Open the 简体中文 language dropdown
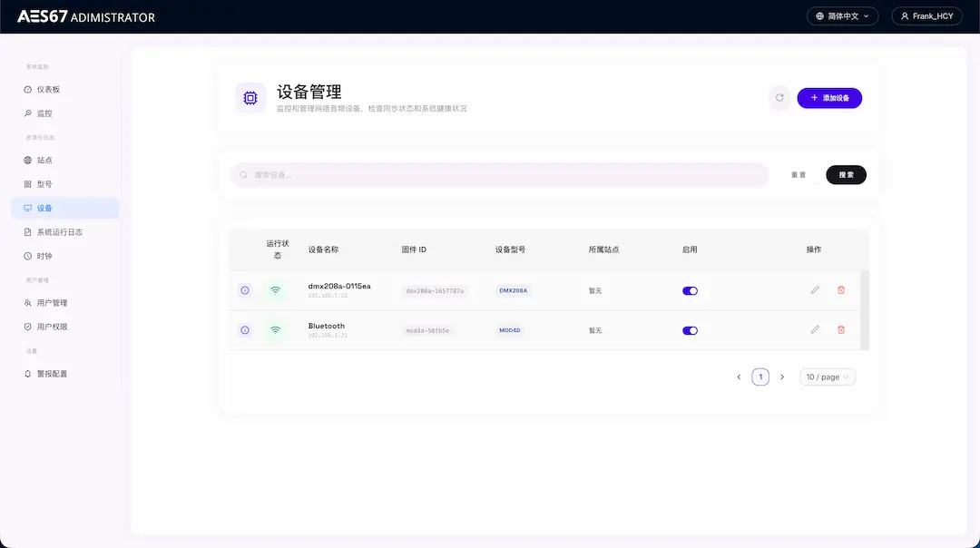Screen dimensions: 980x548 pyautogui.click(x=842, y=16)
